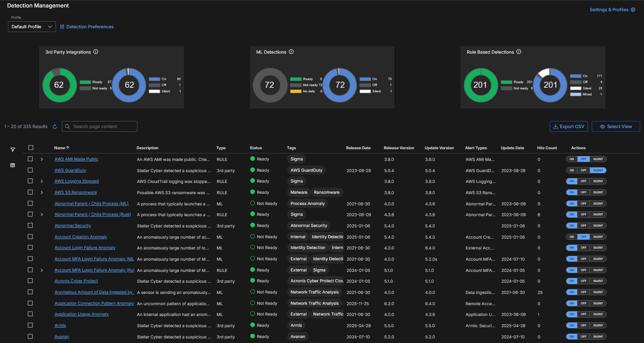Set Abnormal Security detection to OFF
The width and height of the screenshot is (644, 343).
[x=583, y=226]
